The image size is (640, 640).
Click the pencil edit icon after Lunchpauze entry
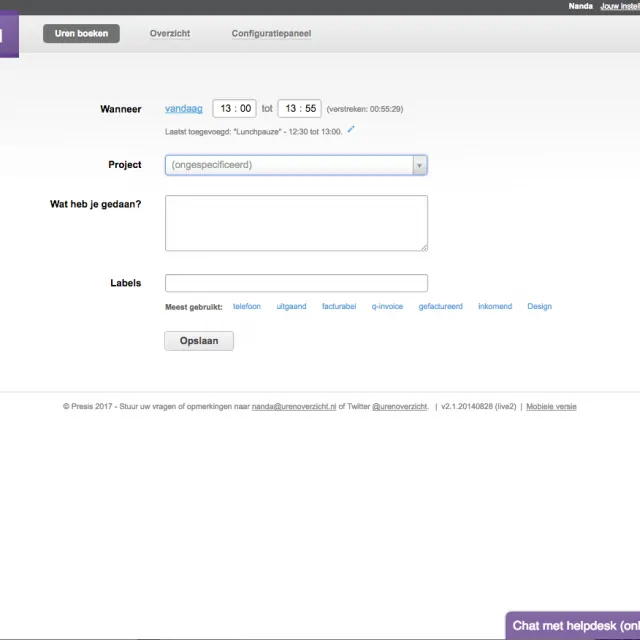(351, 129)
